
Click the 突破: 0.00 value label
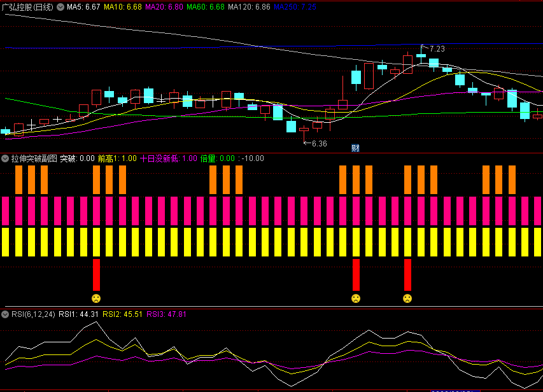click(x=77, y=158)
